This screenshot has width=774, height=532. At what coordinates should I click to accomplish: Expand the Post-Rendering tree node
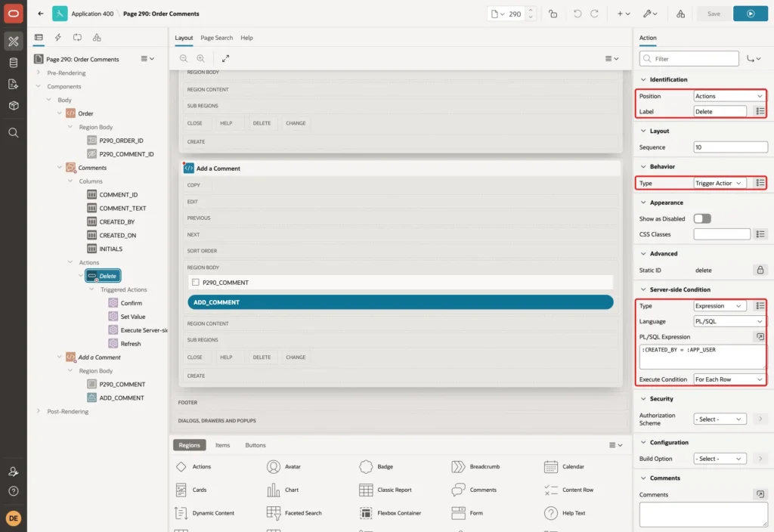point(38,411)
